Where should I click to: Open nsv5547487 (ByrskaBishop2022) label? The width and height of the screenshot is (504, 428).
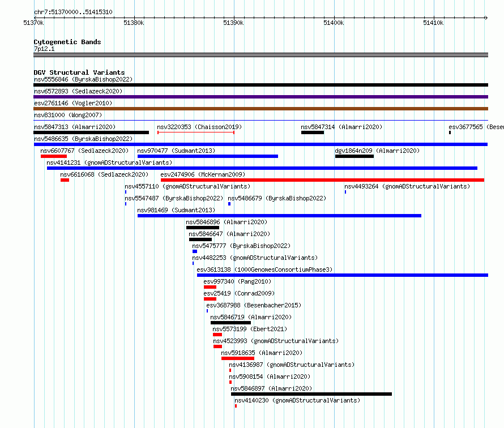tap(174, 198)
